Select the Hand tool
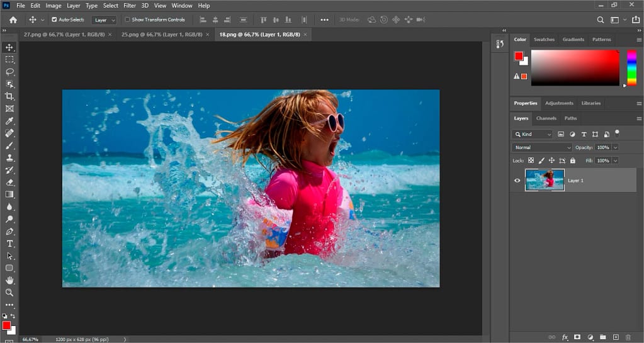 pyautogui.click(x=9, y=280)
